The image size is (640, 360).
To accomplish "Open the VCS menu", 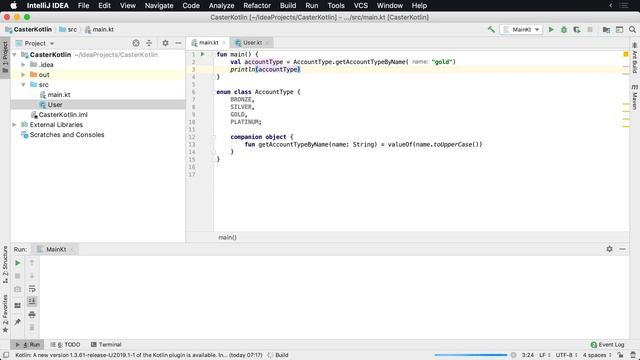I will click(360, 6).
